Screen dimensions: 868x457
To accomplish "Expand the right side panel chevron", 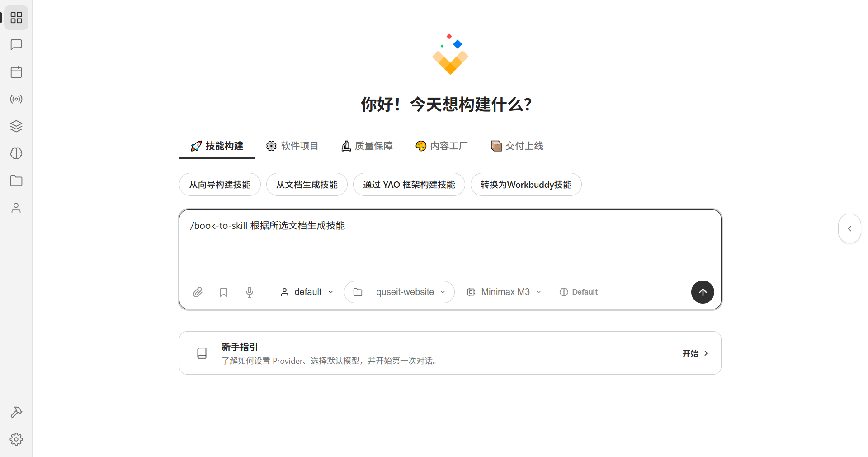I will coord(849,228).
